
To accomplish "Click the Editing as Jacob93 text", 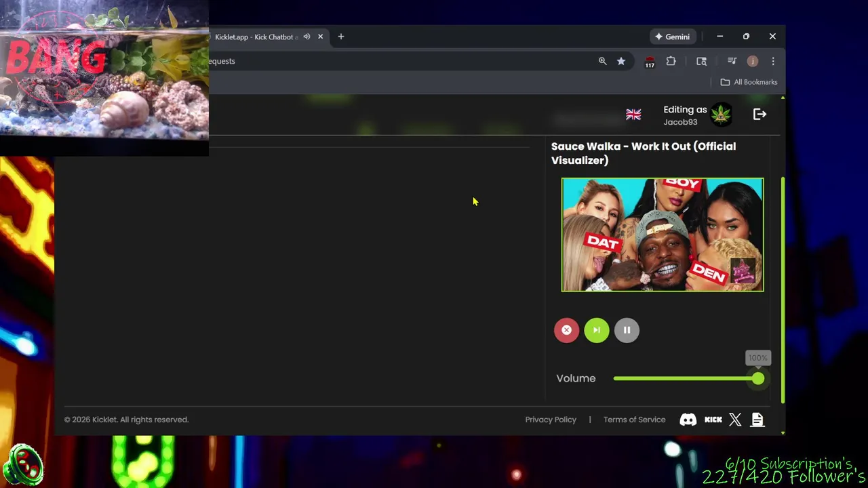I will pos(685,115).
